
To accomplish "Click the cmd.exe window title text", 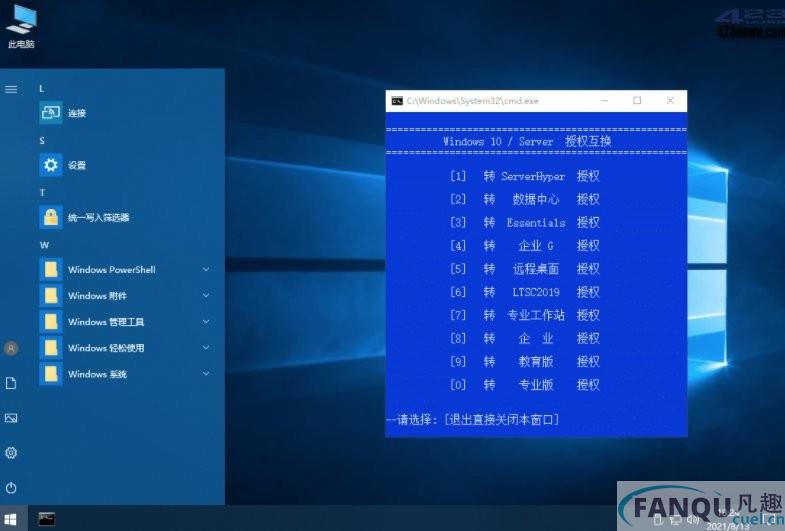I will click(x=473, y=101).
